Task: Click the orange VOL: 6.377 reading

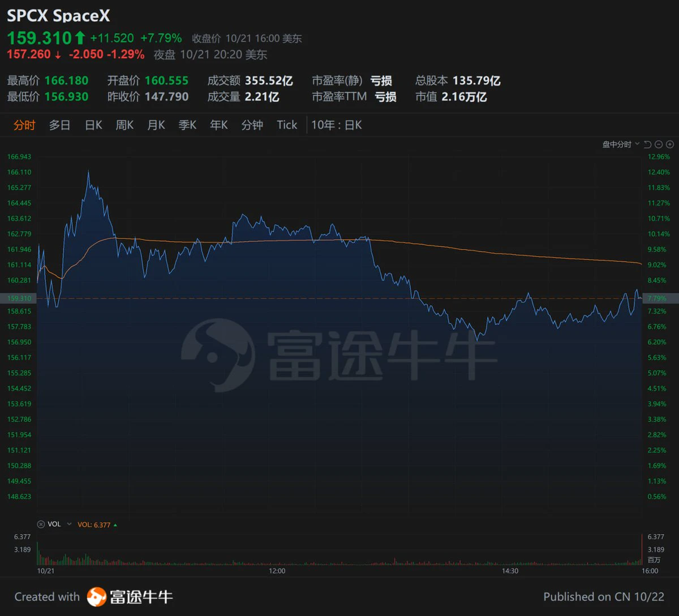Action: point(94,525)
